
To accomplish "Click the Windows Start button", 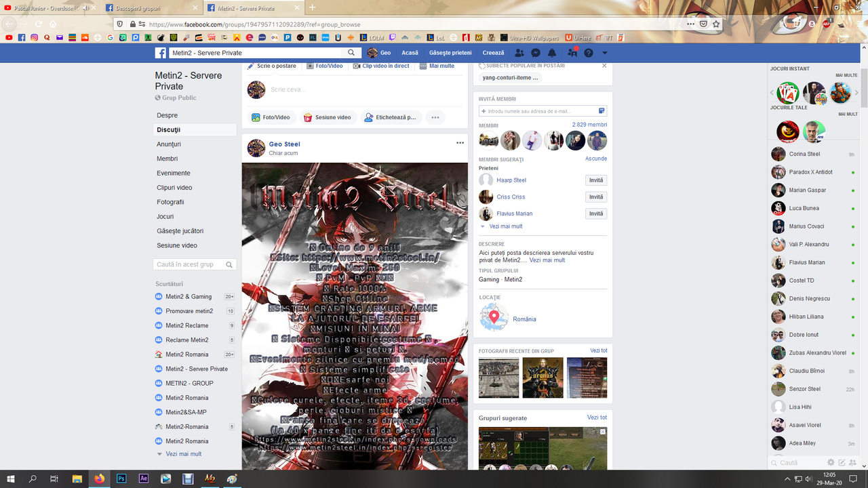I will 11,479.
